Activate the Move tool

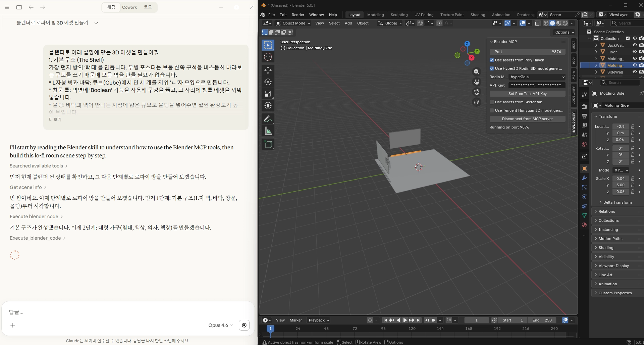[x=268, y=70]
